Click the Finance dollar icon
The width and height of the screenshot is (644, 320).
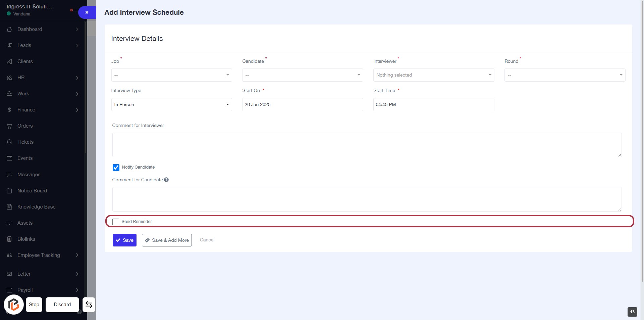[9, 110]
